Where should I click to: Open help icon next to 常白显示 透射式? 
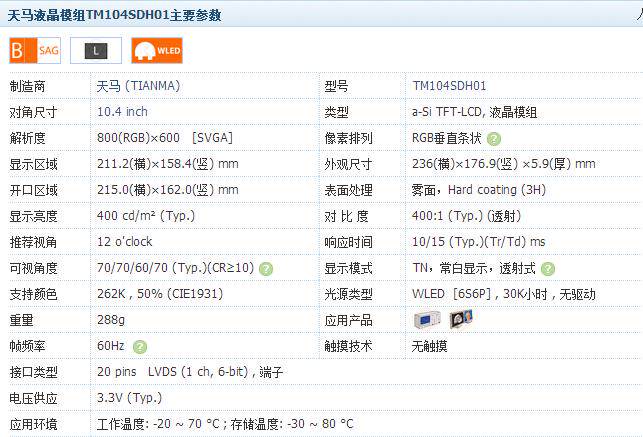coord(548,269)
